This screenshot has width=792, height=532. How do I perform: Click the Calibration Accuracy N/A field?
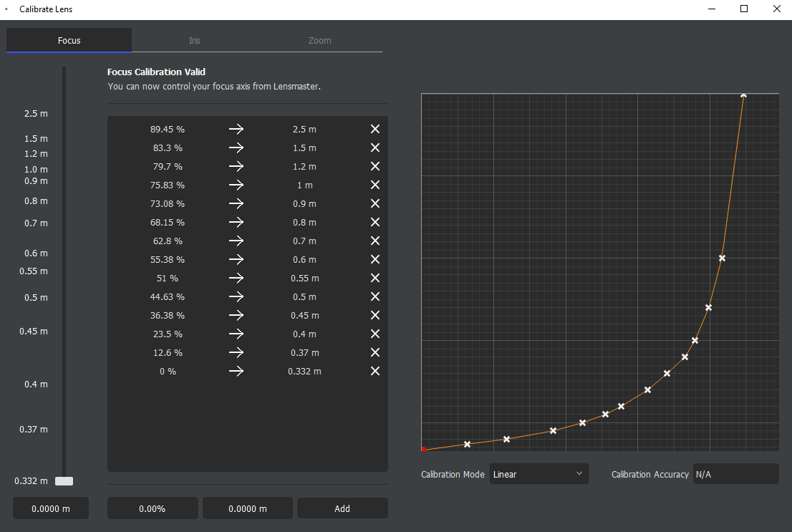coord(735,474)
